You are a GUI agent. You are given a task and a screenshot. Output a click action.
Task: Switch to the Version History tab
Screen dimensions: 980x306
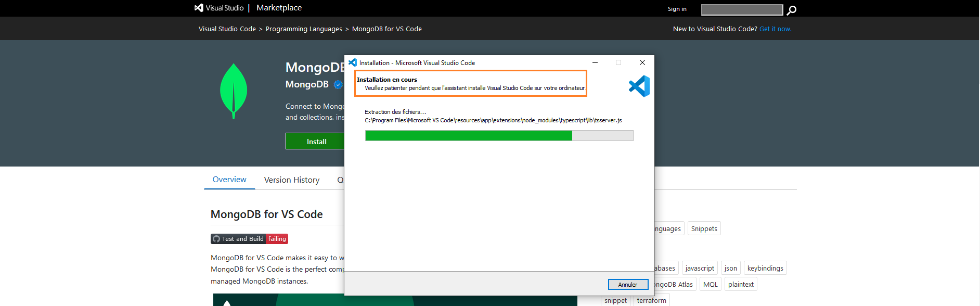click(292, 180)
